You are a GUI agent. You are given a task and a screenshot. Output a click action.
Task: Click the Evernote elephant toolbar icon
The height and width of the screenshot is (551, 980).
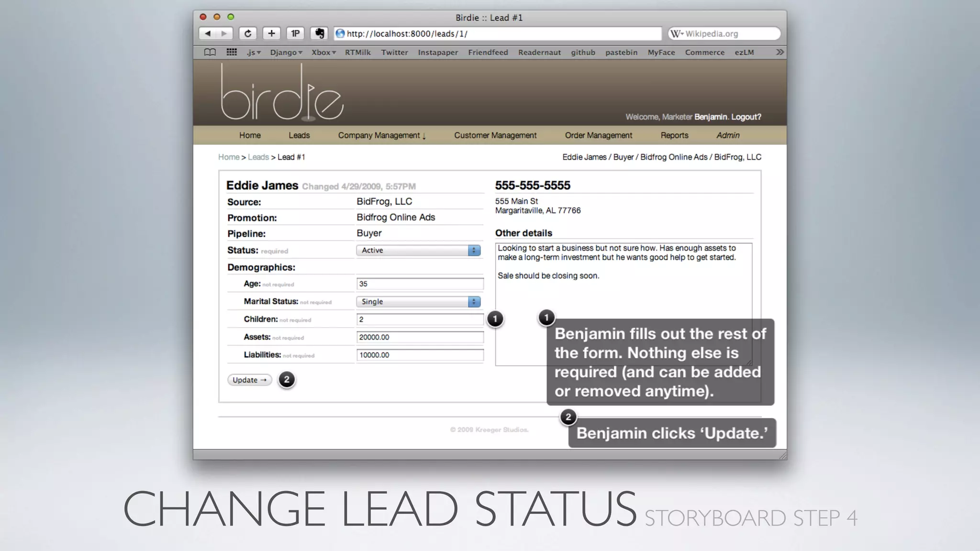click(319, 33)
